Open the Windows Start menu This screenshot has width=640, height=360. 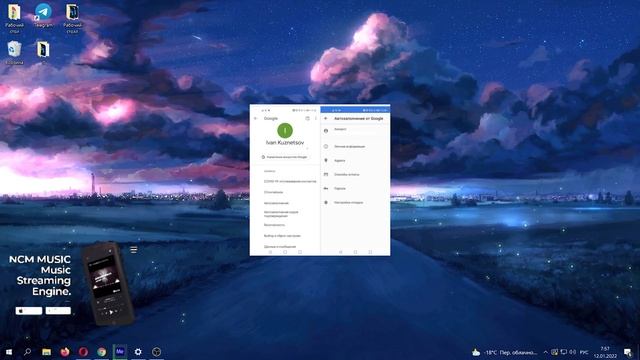pos(9,352)
